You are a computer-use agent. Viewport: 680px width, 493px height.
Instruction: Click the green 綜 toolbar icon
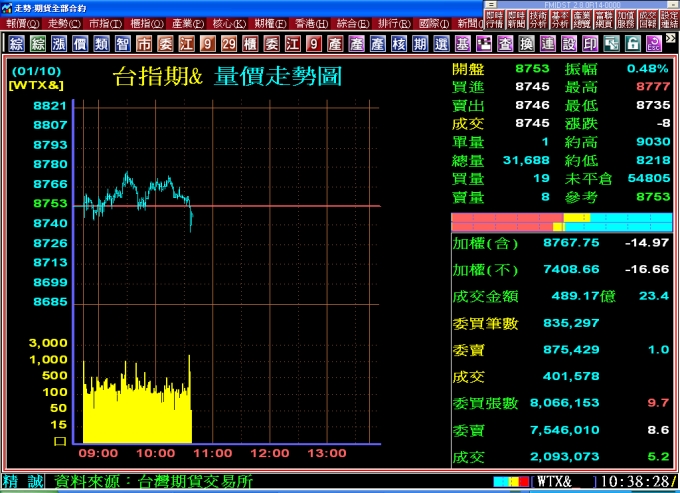coord(38,44)
